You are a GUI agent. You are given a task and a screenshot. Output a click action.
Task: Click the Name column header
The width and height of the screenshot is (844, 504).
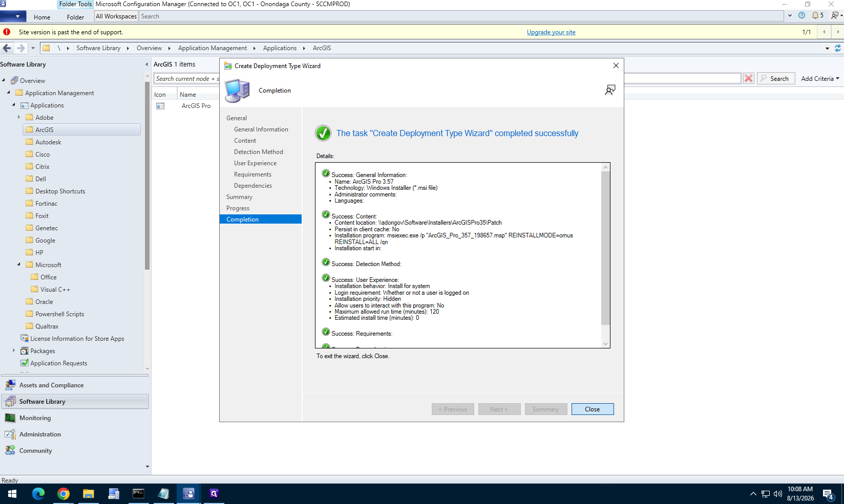(198, 95)
